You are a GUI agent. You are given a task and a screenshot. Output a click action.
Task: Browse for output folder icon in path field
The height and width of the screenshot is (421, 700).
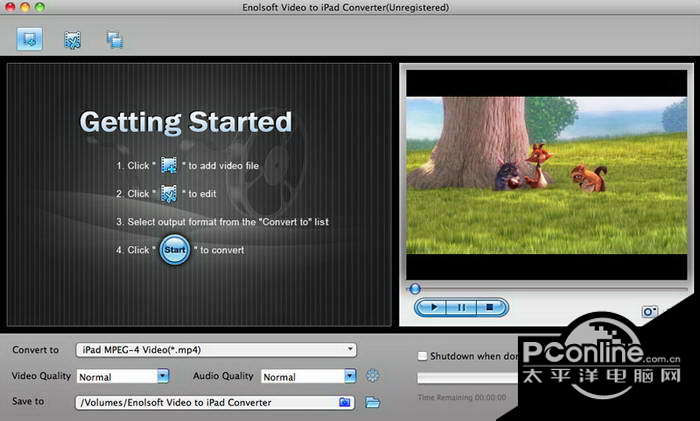[x=345, y=402]
